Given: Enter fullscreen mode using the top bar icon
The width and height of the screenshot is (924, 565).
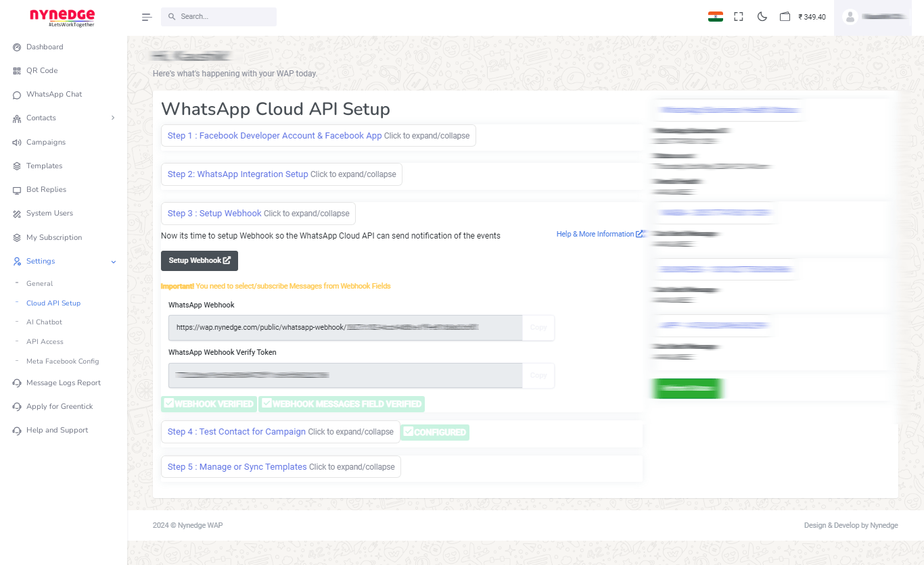Looking at the screenshot, I should pyautogui.click(x=739, y=17).
